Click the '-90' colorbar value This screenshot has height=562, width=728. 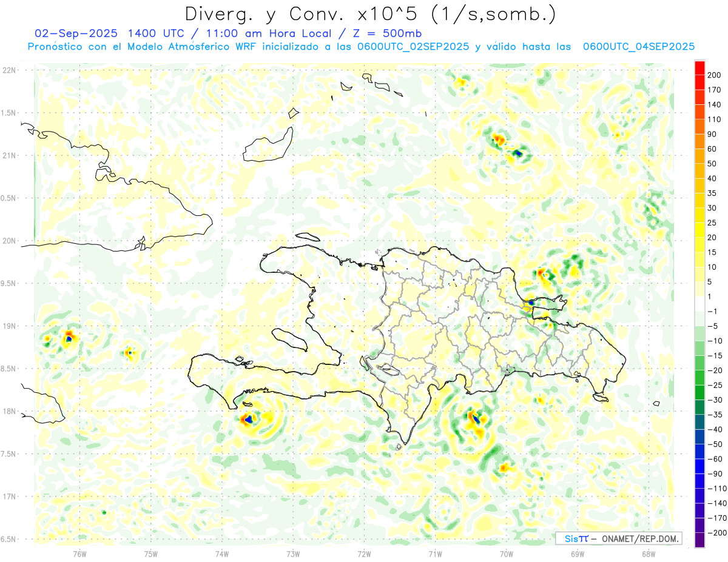[715, 473]
